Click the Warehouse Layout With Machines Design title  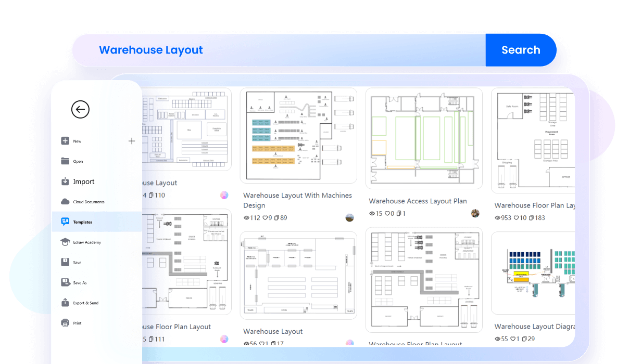(298, 200)
